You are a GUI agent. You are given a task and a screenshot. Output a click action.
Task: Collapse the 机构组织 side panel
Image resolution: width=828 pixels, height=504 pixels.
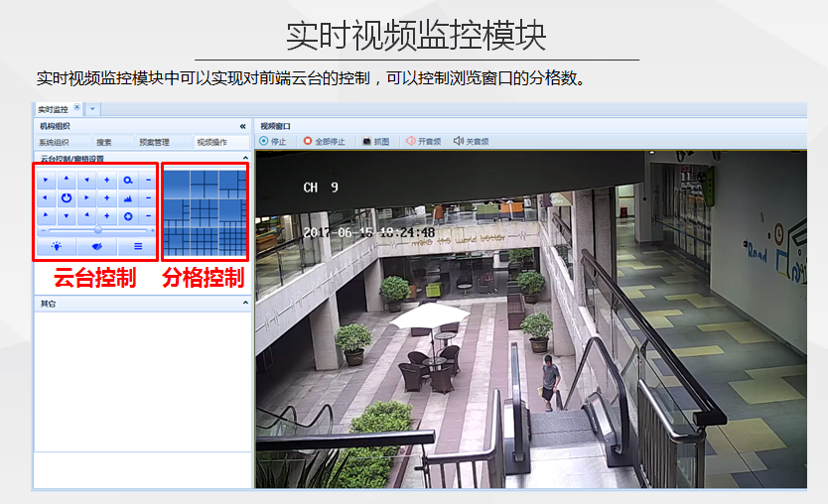tap(242, 126)
